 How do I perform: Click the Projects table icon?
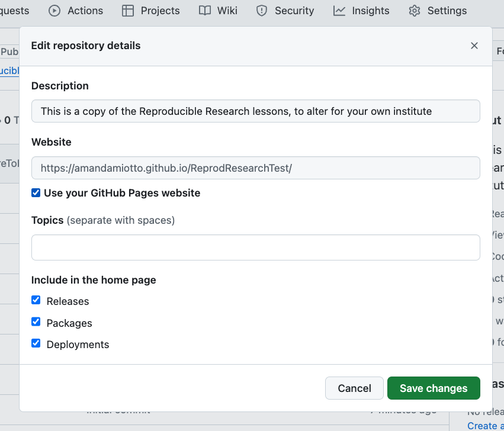pyautogui.click(x=127, y=11)
